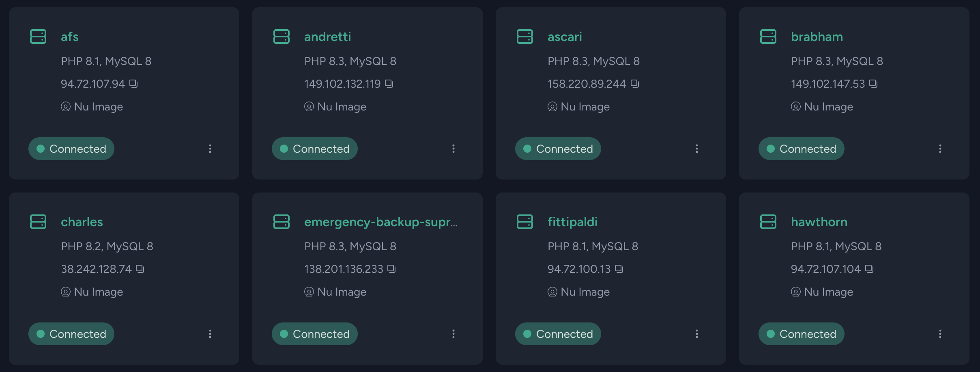Copy the afs server IP address

(133, 84)
